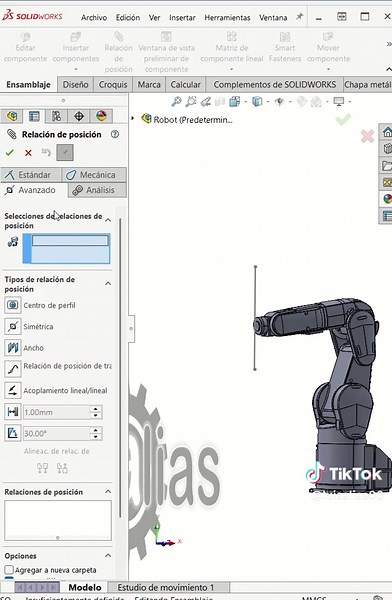Screen dimensions: 392x600
Task: Open the Ventana menu
Action: click(273, 18)
